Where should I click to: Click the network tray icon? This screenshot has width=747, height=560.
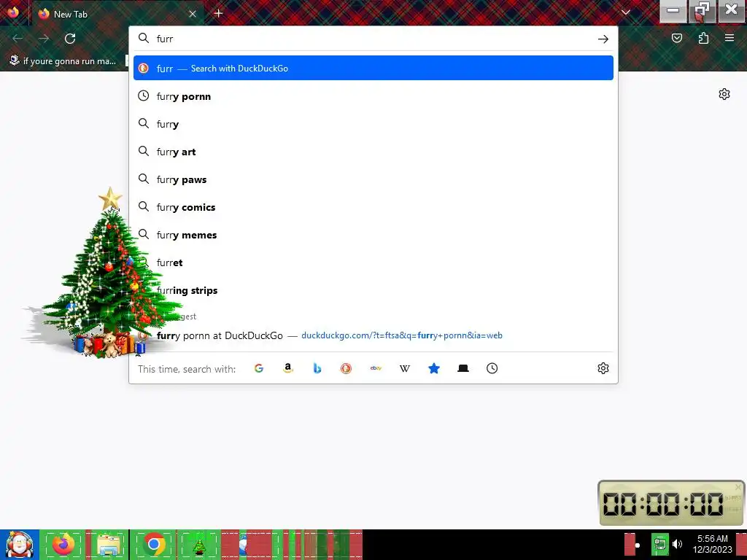click(x=659, y=544)
